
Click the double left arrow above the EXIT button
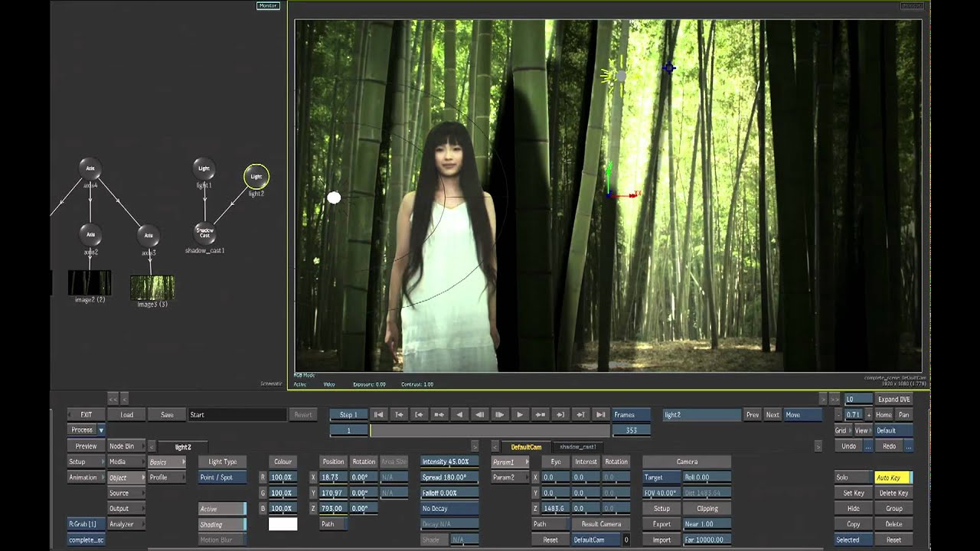113,399
